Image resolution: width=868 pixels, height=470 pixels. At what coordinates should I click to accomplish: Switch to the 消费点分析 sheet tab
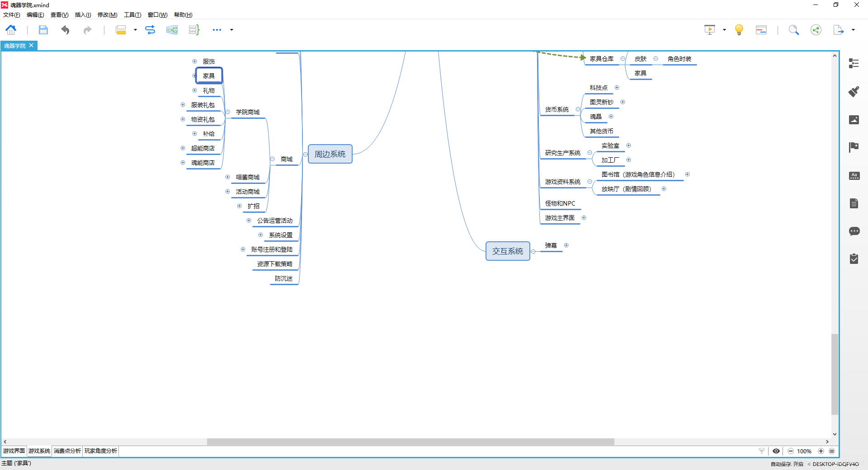(67, 451)
